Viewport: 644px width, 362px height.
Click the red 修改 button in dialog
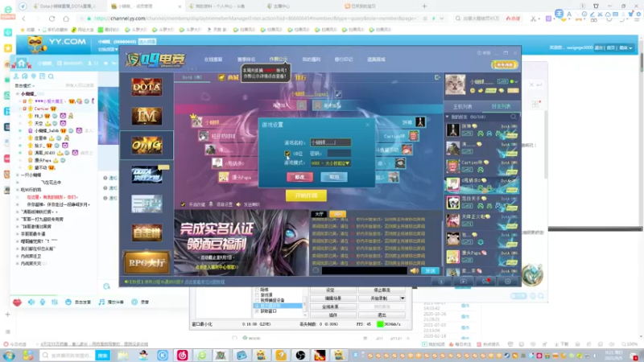click(x=299, y=177)
